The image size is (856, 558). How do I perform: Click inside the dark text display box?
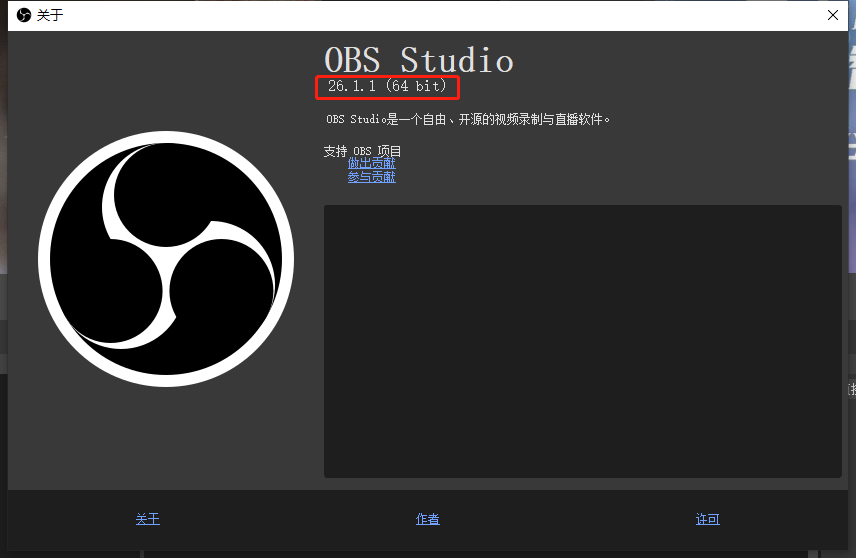pyautogui.click(x=582, y=341)
